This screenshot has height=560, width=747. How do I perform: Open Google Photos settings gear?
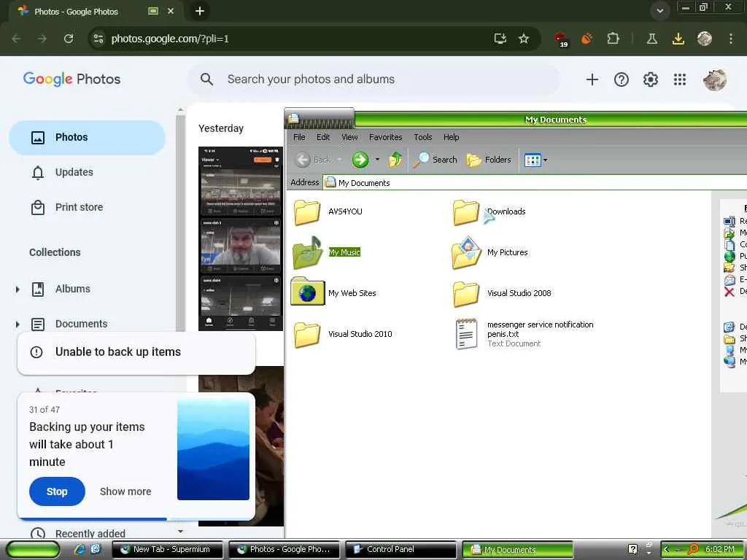(x=650, y=79)
